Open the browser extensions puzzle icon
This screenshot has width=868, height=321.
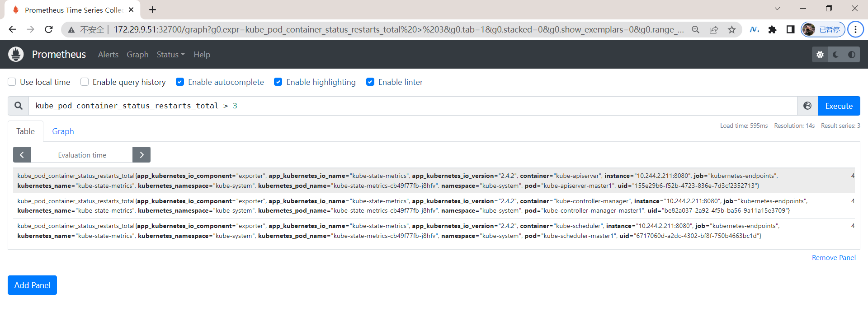pos(772,30)
